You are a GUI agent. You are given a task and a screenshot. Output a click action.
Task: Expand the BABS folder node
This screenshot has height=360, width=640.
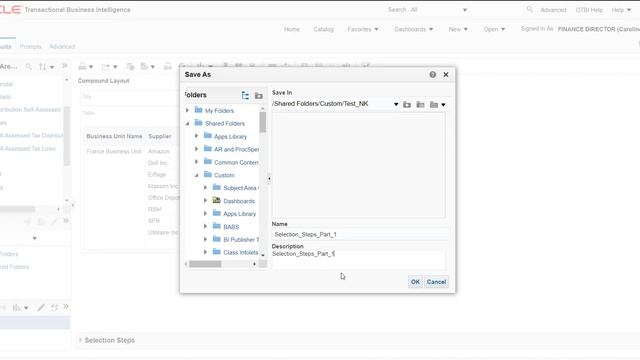click(x=205, y=227)
